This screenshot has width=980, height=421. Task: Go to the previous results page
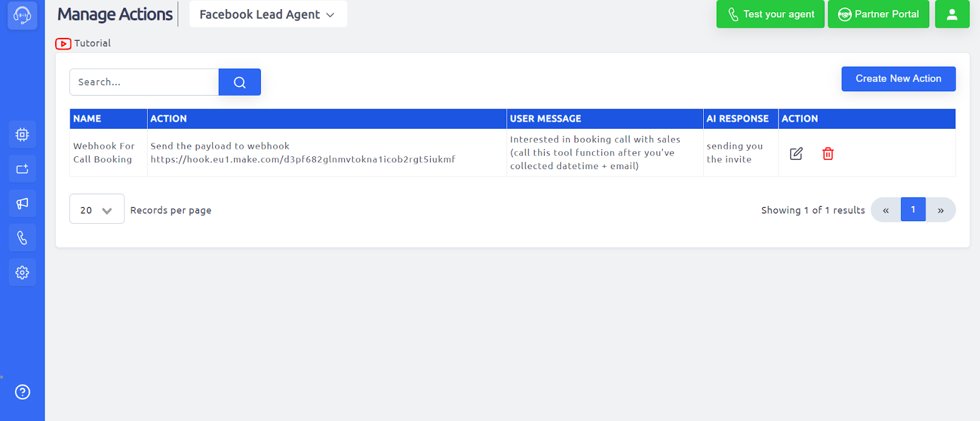tap(886, 210)
